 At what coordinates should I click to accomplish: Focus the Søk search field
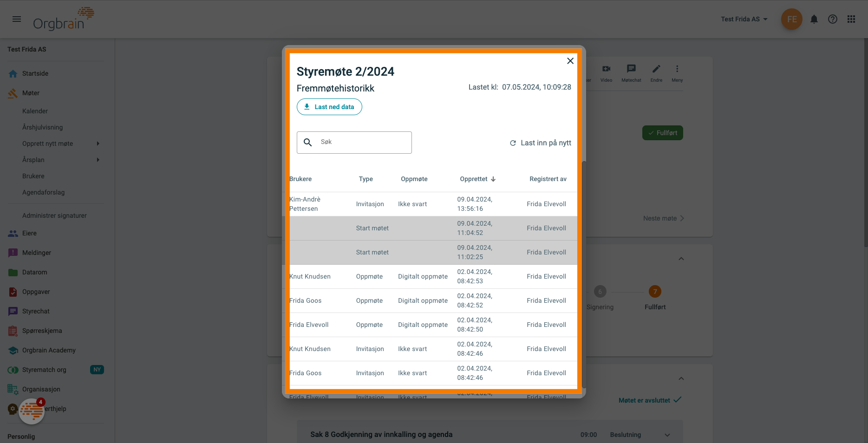click(x=354, y=142)
